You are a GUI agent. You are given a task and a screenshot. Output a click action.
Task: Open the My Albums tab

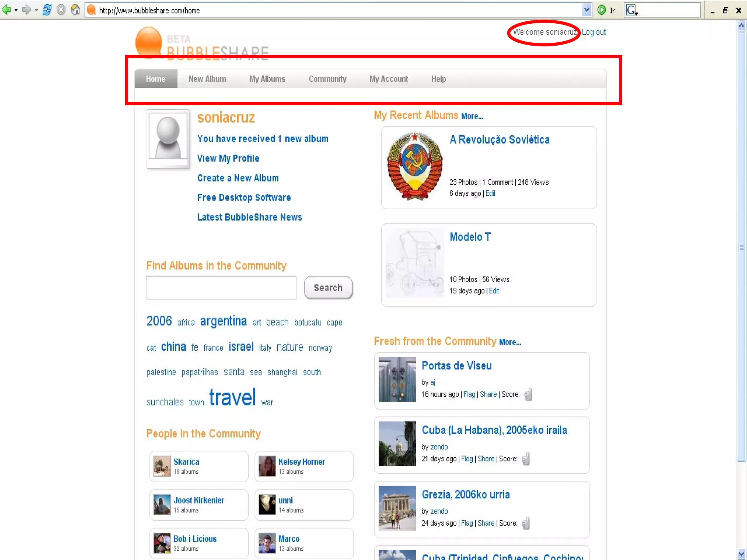click(x=267, y=79)
